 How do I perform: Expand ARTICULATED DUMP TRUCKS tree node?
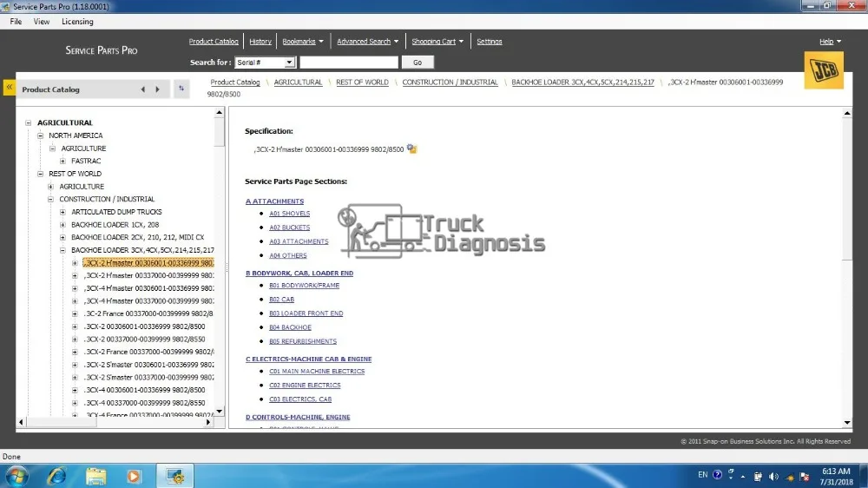click(62, 212)
